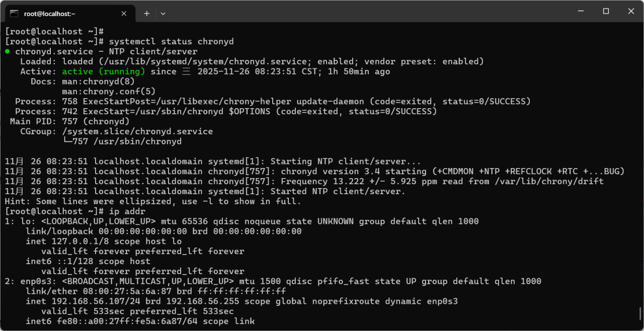Expand the new tab profile dropdown

[163, 14]
